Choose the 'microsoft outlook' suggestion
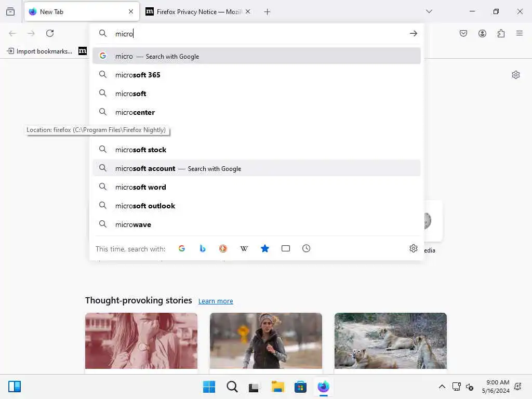 pyautogui.click(x=257, y=206)
